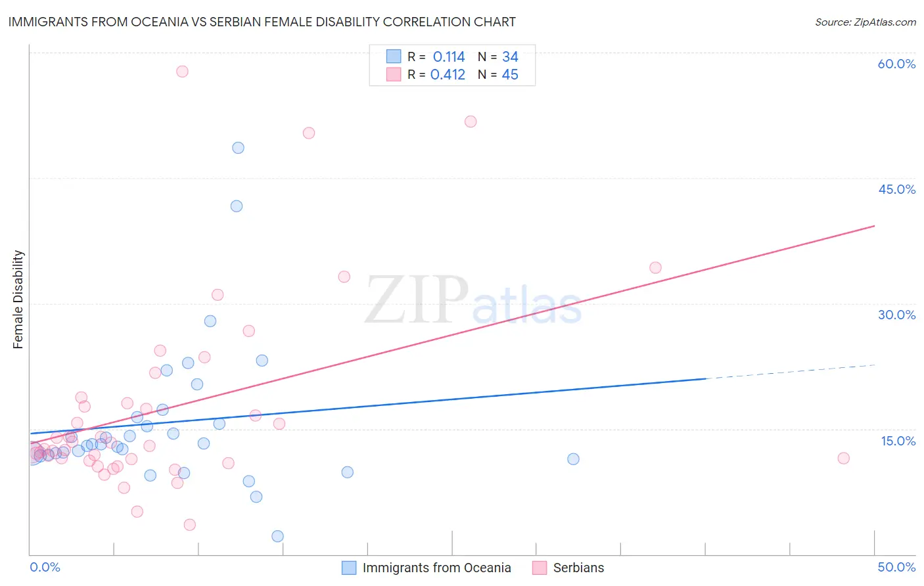
Task: Click the blue data point near 49%
Action: pyautogui.click(x=238, y=148)
